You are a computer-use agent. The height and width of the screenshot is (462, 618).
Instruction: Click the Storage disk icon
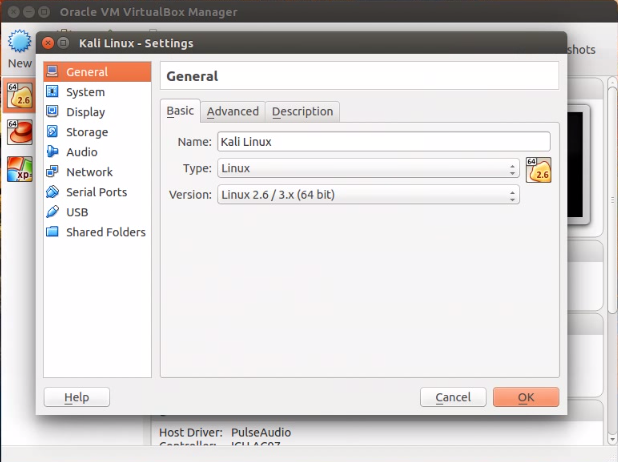tap(52, 132)
